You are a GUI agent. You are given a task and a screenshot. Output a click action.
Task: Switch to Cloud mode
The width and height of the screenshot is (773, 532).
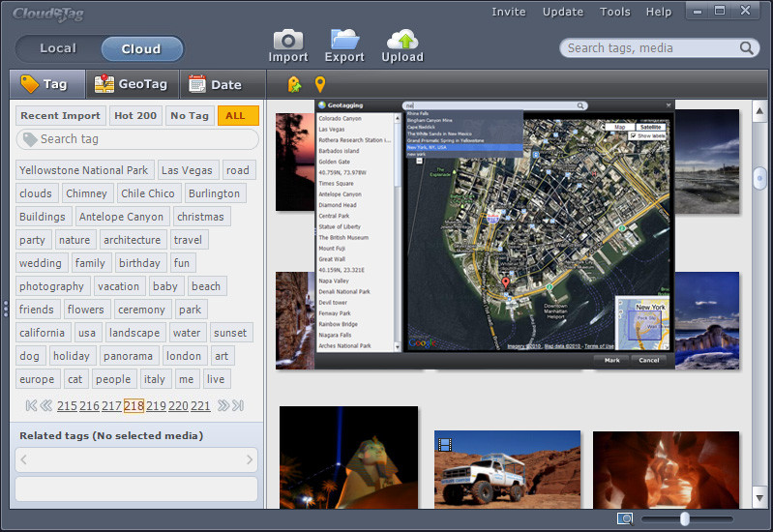pos(141,48)
